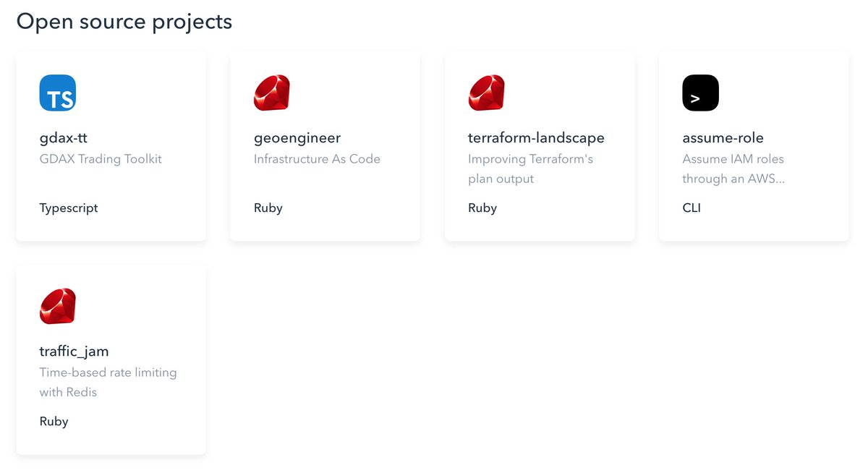Click the CLI label on assume-role card
This screenshot has width=868, height=473.
692,208
